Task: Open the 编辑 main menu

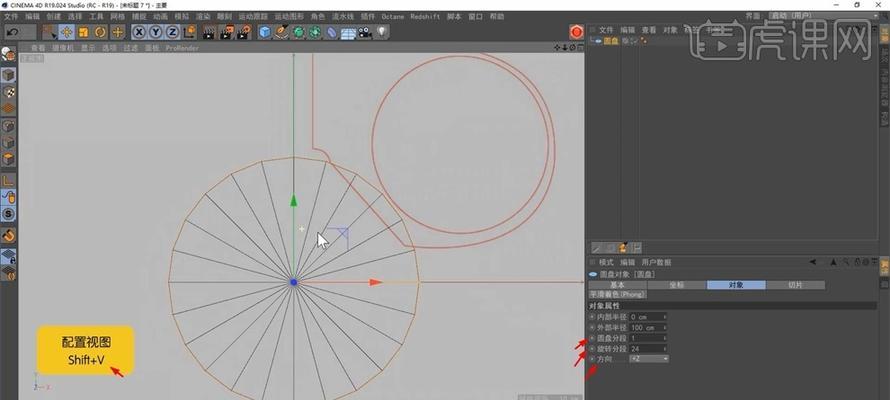Action: click(33, 16)
